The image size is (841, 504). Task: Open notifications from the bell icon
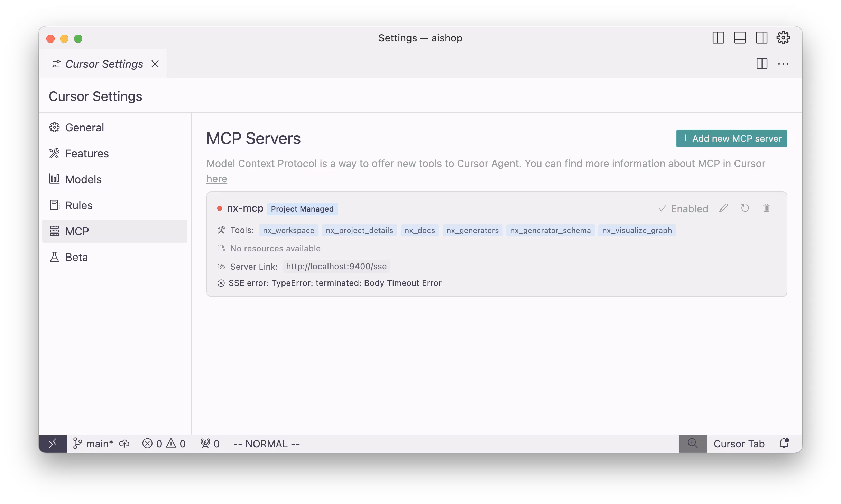click(x=784, y=444)
